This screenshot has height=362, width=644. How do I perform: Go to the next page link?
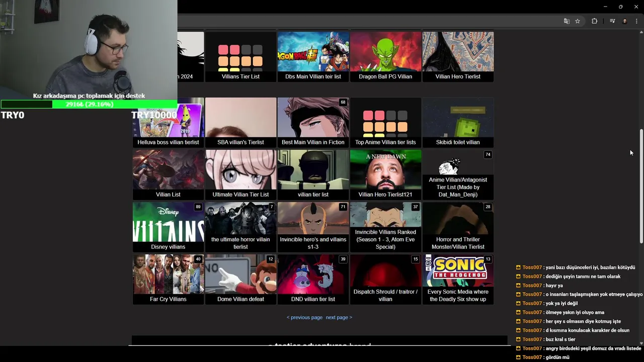click(x=339, y=317)
